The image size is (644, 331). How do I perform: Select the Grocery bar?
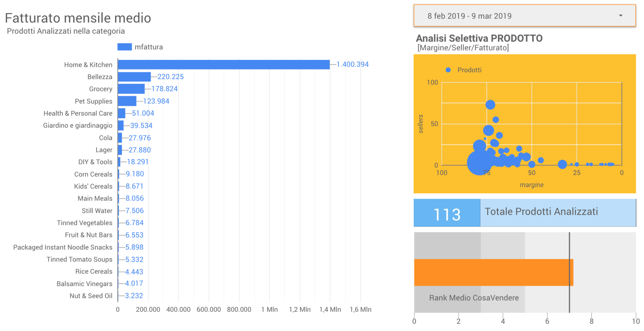tap(131, 89)
